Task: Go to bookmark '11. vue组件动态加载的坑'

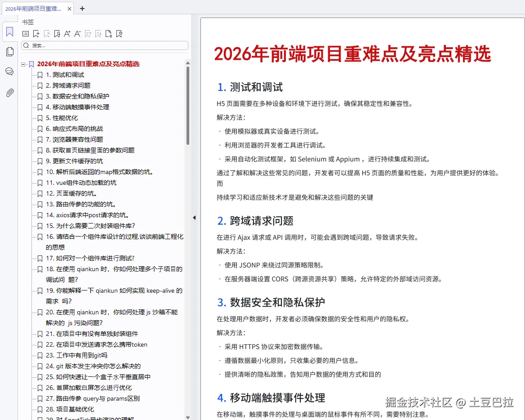Action: pos(81,183)
